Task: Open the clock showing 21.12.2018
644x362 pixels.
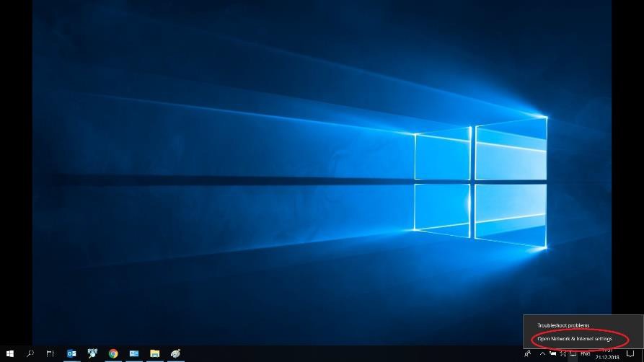Action: coord(607,354)
